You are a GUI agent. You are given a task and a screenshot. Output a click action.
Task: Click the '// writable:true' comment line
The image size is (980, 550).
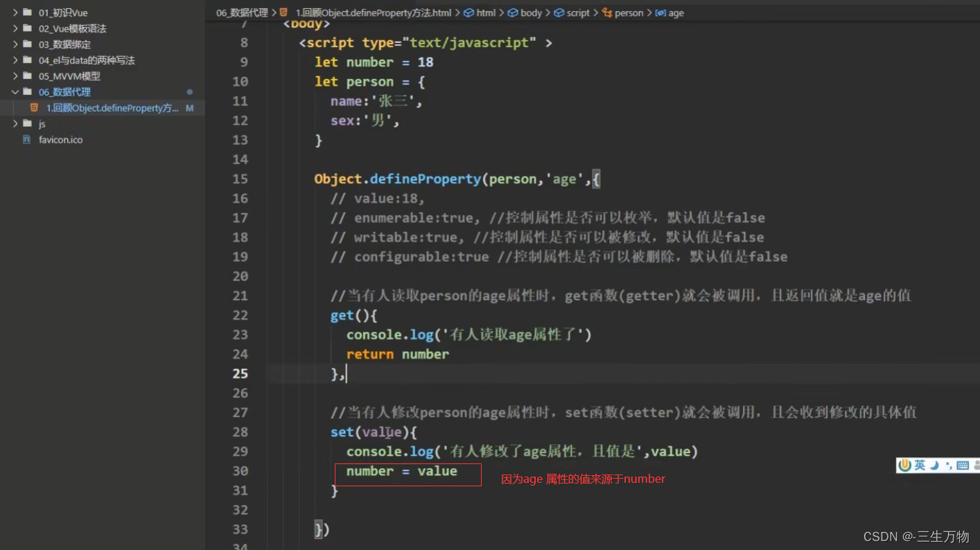(547, 237)
